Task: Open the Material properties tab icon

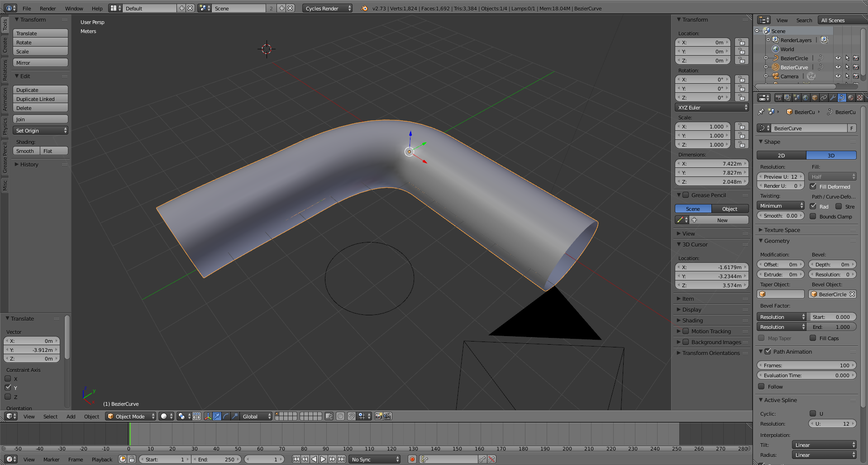Action: pos(851,98)
